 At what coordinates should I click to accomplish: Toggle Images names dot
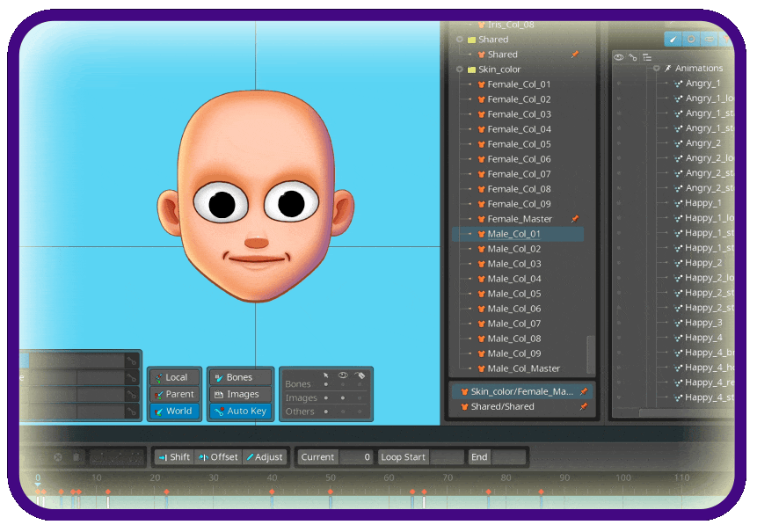360,397
